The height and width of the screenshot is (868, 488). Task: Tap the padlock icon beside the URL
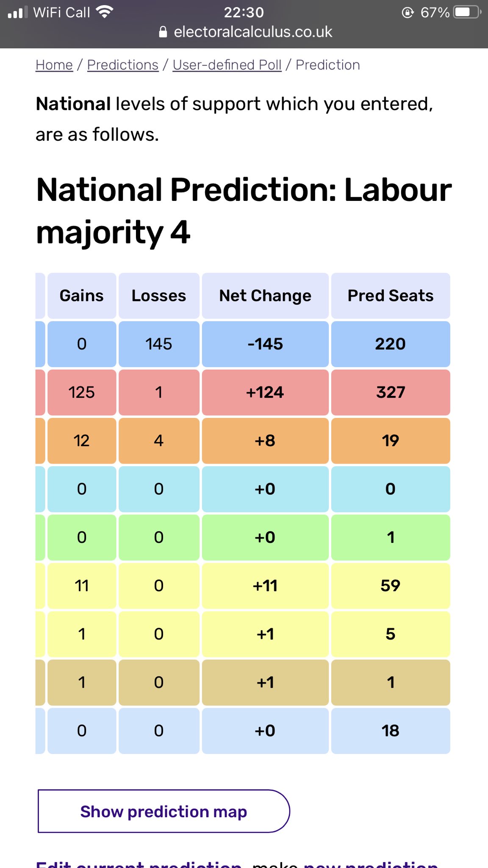(163, 32)
